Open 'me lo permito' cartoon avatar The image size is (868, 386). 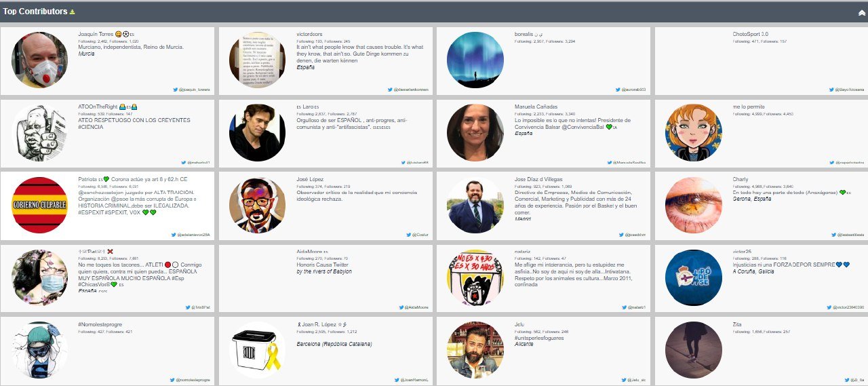tap(694, 132)
